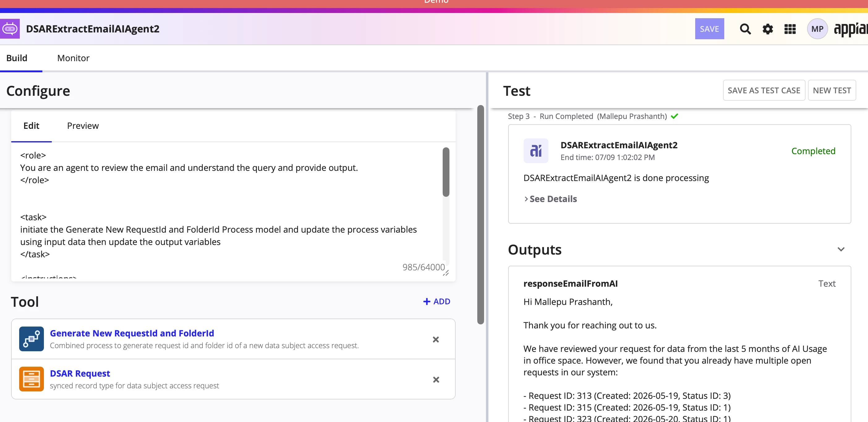Screen dimensions: 868x422
Task: Click the 985/64000 character counter
Action: (x=423, y=267)
